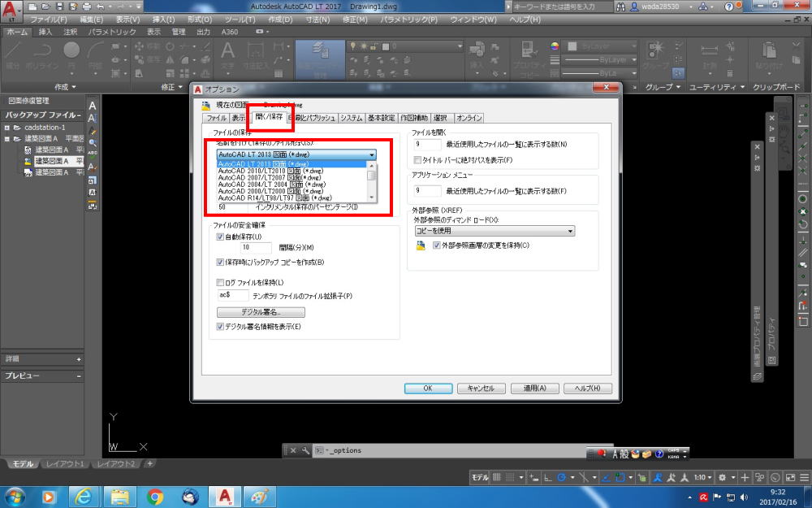Click the 適用(A) button
Image resolution: width=812 pixels, height=508 pixels.
(534, 389)
